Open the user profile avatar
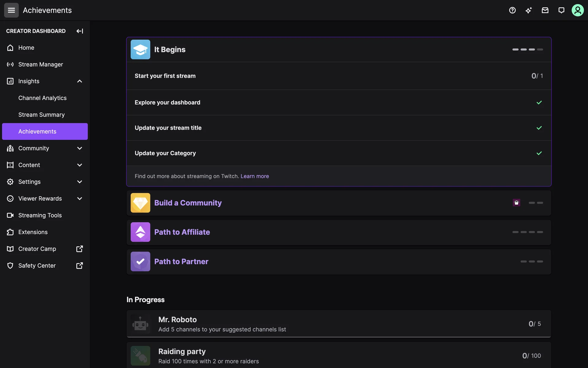 click(577, 10)
